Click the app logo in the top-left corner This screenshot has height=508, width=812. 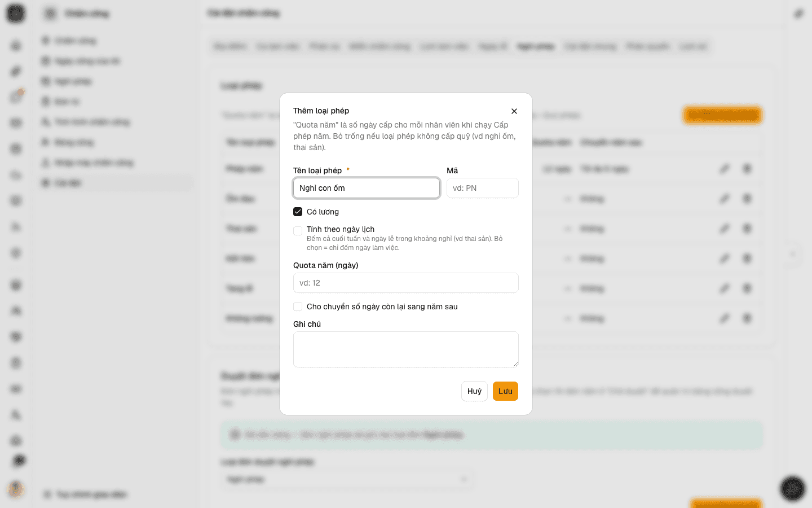(16, 13)
